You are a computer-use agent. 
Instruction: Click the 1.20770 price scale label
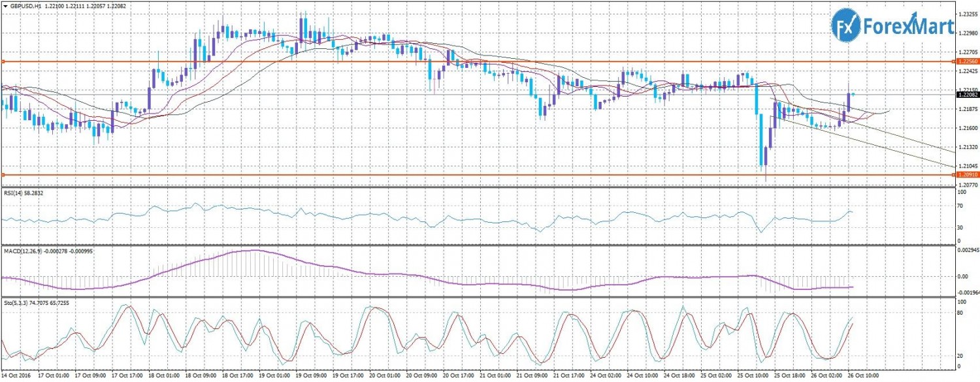[967, 186]
